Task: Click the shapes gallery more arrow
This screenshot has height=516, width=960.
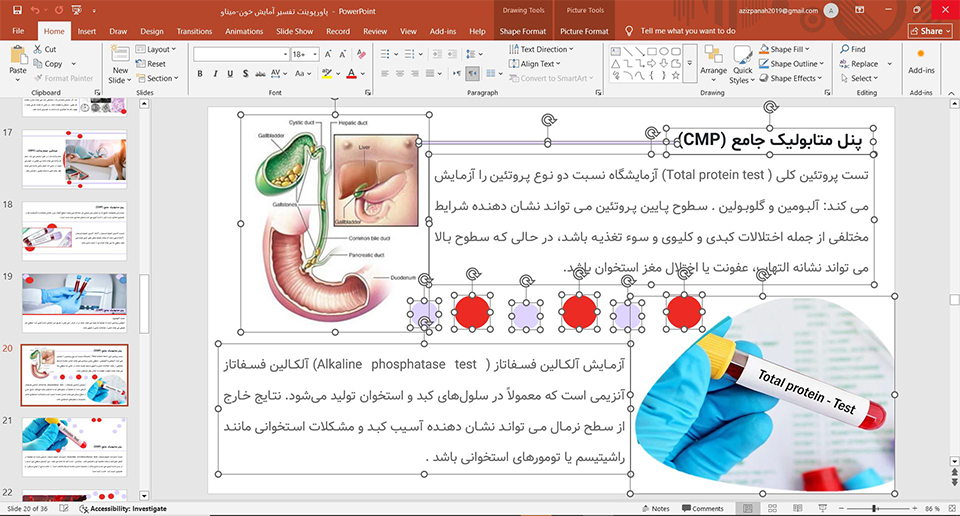Action: (689, 64)
